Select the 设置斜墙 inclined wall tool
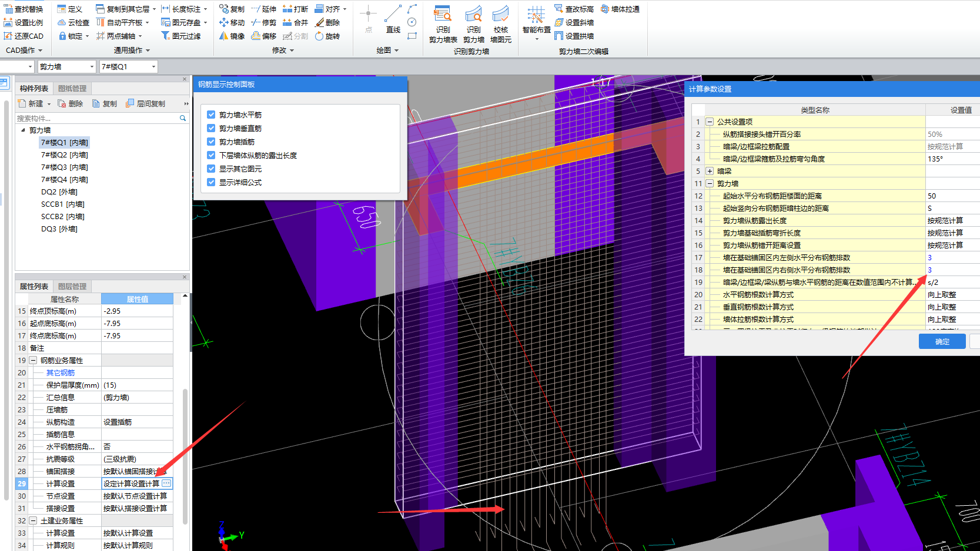The height and width of the screenshot is (551, 980). [574, 22]
